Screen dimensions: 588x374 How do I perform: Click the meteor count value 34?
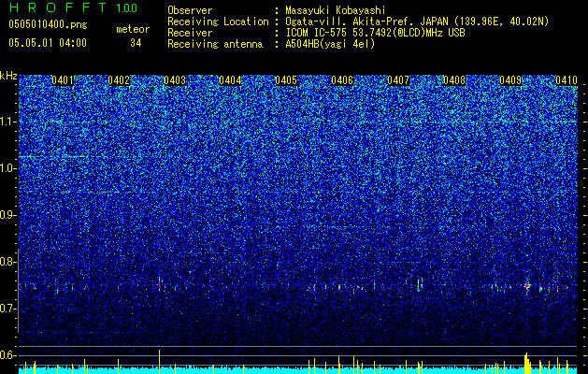(136, 43)
